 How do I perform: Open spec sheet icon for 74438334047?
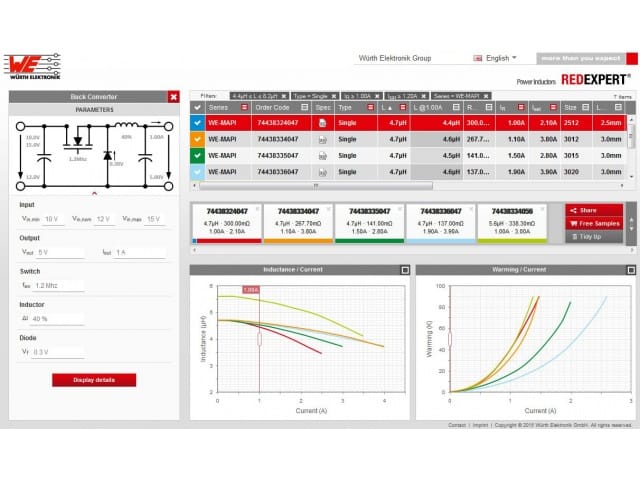[x=322, y=140]
